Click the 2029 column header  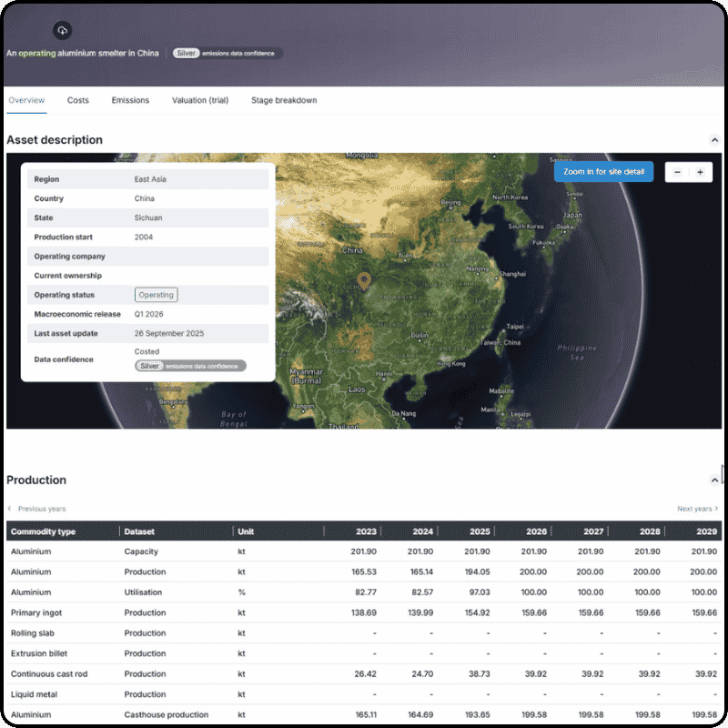706,531
